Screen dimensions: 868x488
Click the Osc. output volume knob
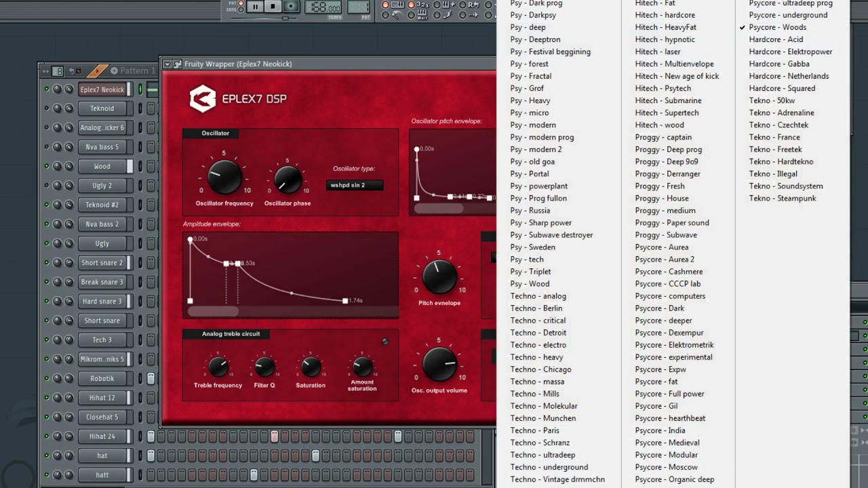pyautogui.click(x=439, y=364)
